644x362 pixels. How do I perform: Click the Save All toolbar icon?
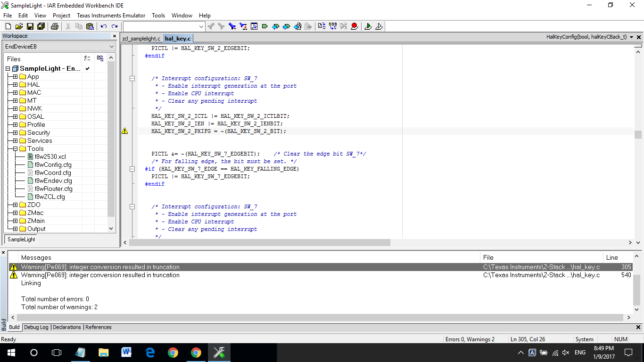click(x=41, y=26)
